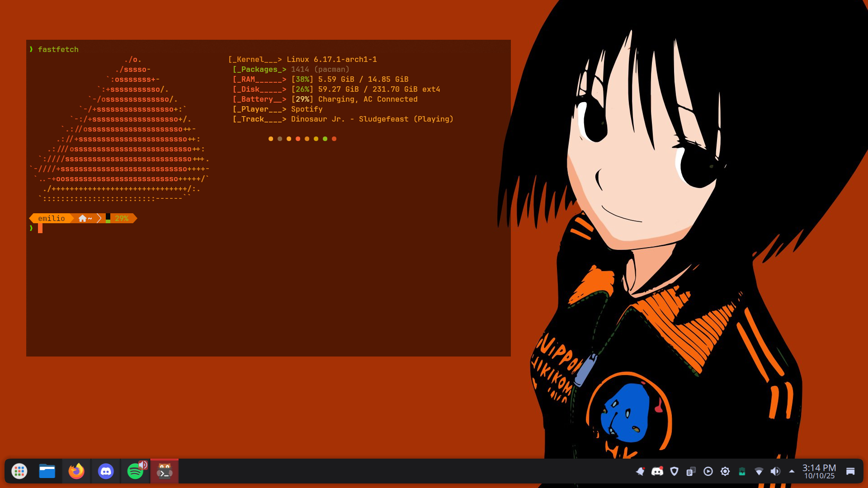
Task: Open the Wi-Fi network tray icon
Action: 759,471
